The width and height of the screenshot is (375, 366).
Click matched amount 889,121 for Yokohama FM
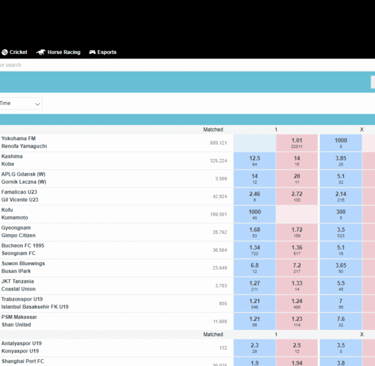(x=218, y=143)
